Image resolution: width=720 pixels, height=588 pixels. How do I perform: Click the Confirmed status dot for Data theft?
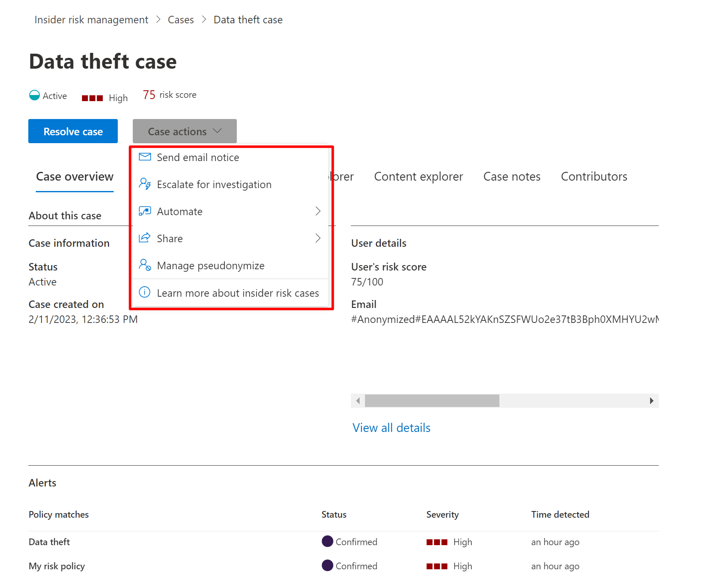[328, 541]
